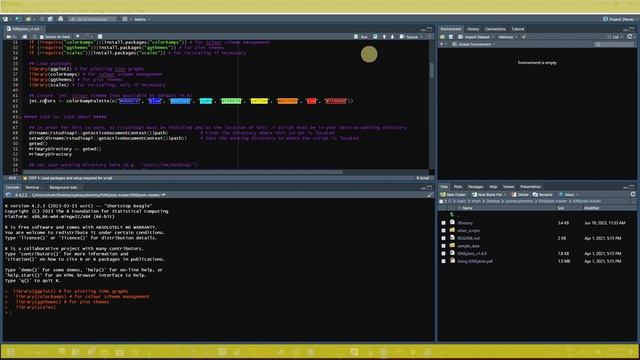Switch to the Tutorial tab

pos(518,29)
